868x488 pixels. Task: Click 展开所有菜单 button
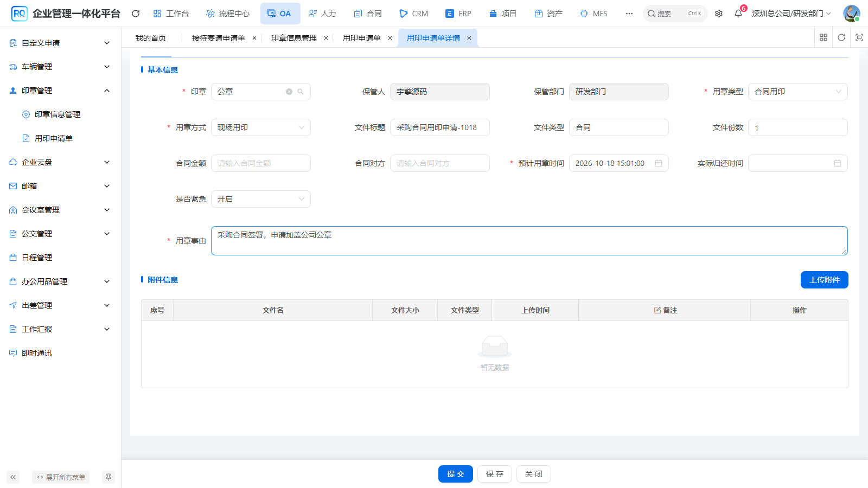coord(61,477)
